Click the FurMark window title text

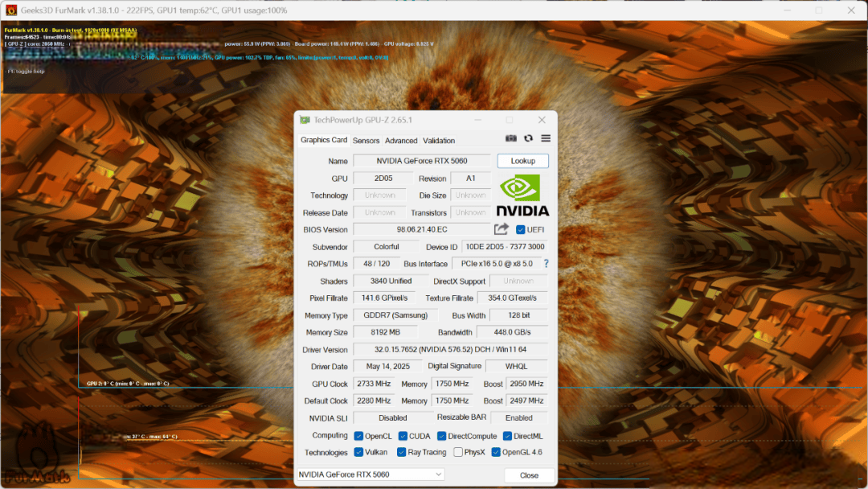tap(154, 10)
